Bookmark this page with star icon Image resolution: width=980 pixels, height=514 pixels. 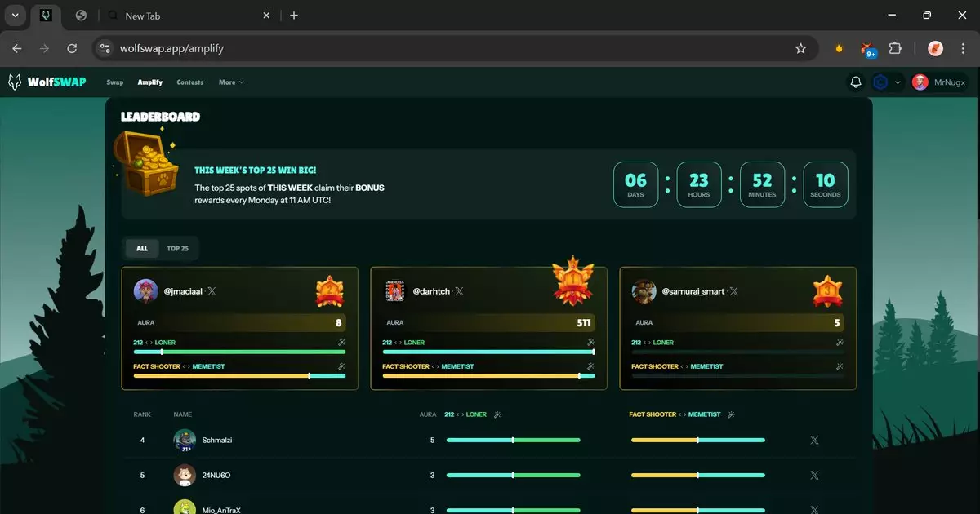tap(800, 49)
